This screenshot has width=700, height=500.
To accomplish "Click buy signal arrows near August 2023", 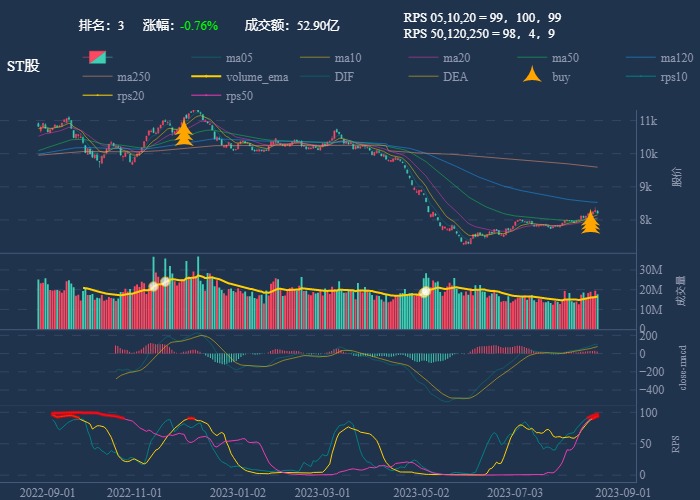I will 590,221.
